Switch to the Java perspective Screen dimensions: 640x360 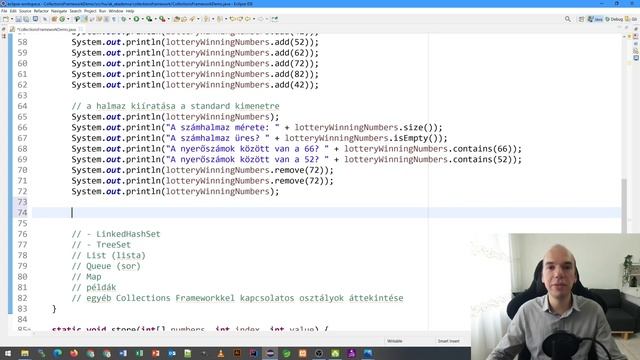point(596,19)
